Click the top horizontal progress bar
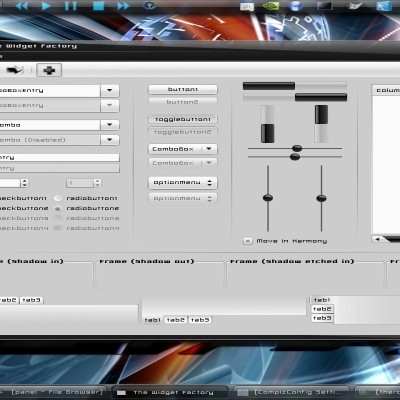 (295, 86)
